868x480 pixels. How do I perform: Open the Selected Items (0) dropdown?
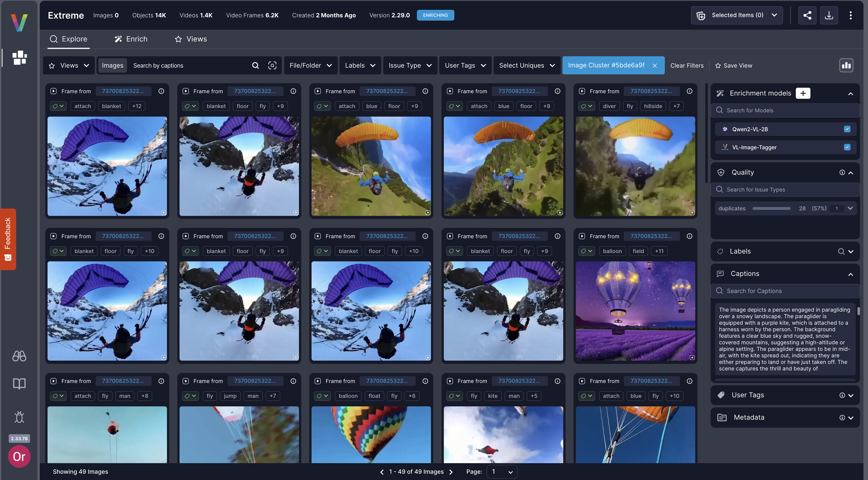[x=736, y=15]
